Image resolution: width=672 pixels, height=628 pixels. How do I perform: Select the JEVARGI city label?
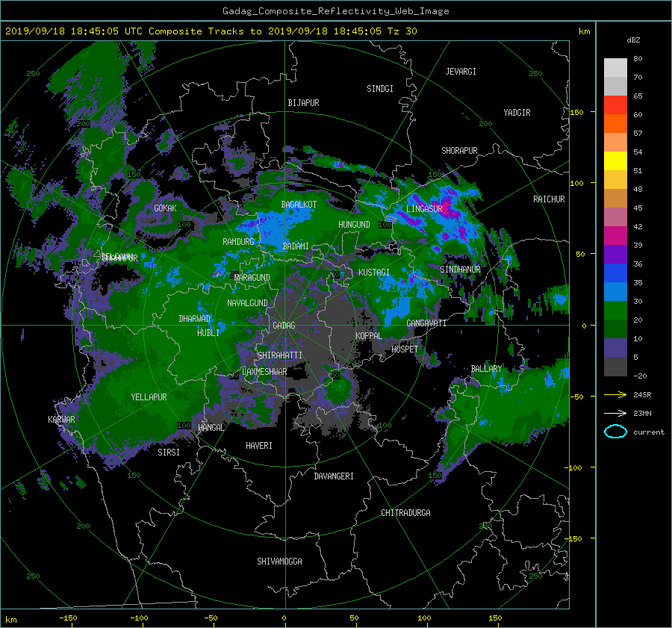click(461, 72)
